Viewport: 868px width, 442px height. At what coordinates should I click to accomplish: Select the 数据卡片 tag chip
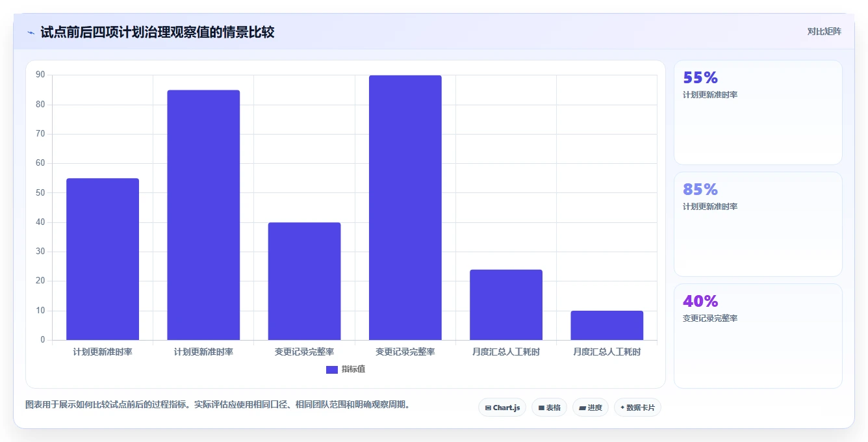[637, 408]
